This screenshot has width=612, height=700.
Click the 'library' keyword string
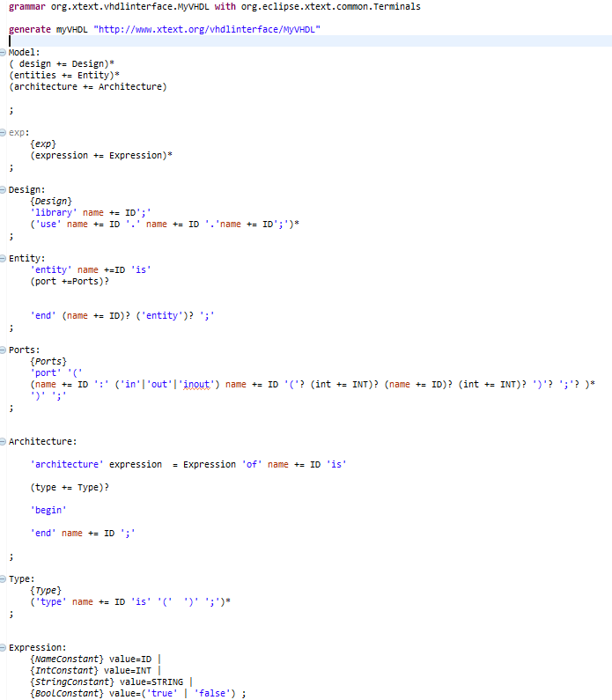54,212
